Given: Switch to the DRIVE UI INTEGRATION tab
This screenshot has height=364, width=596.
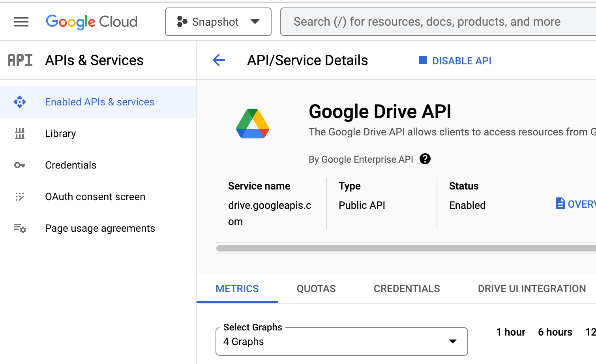Looking at the screenshot, I should [532, 289].
